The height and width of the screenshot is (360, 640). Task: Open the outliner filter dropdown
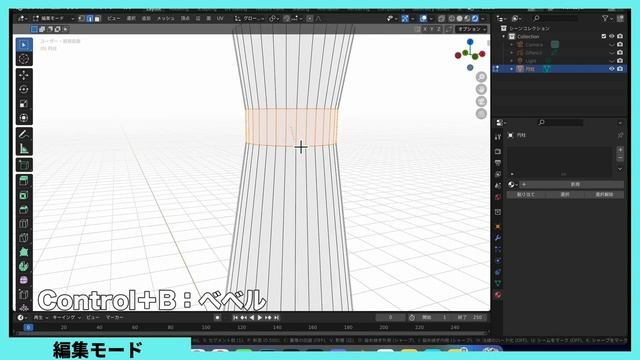tap(607, 18)
